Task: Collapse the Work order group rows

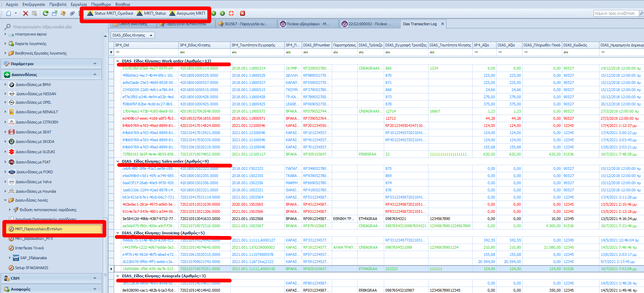Action: pyautogui.click(x=118, y=61)
